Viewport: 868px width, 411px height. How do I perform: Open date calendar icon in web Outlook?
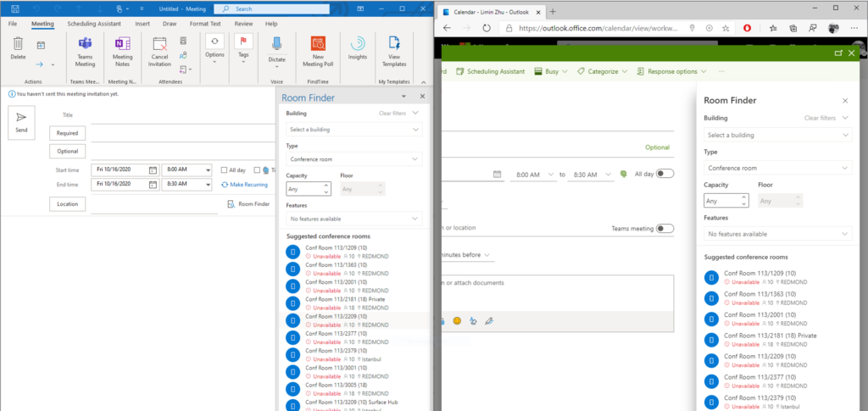coord(497,175)
